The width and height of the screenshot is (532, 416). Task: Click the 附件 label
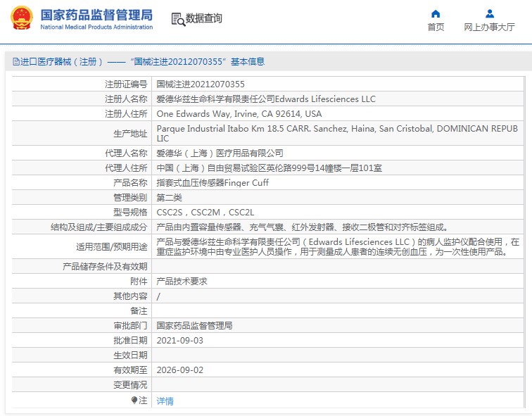[x=139, y=282]
